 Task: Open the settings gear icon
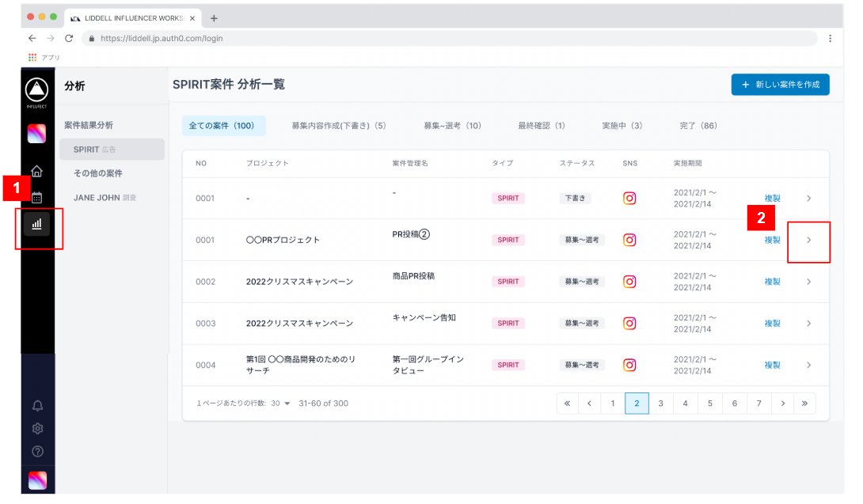coord(37,429)
